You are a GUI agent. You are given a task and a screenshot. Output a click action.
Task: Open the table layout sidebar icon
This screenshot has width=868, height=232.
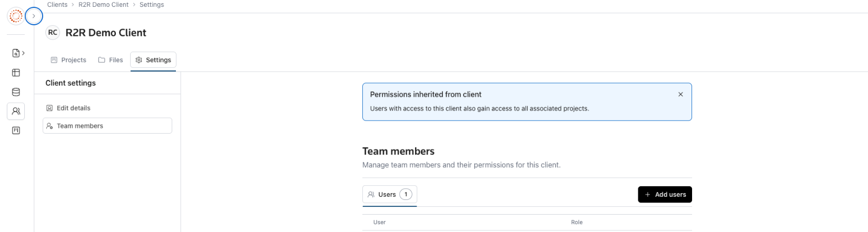point(16,73)
